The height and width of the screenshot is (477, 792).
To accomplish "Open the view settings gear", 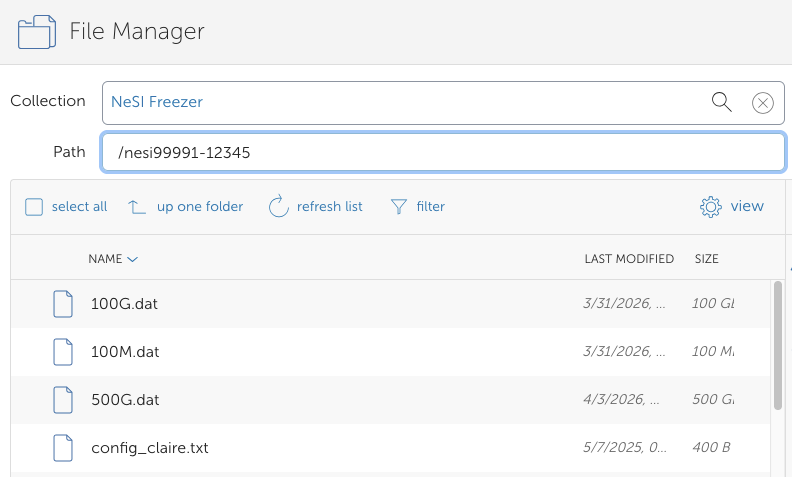I will point(711,206).
